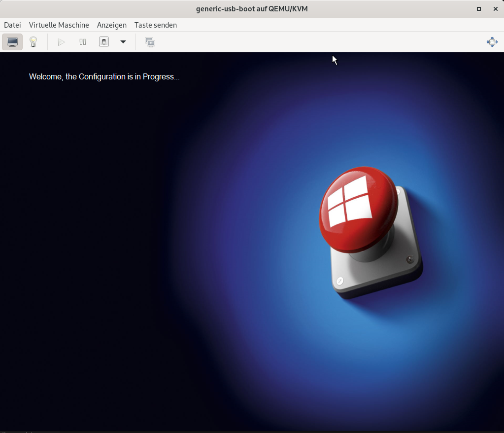Pause the virtual machine
Image resolution: width=504 pixels, height=433 pixels.
(x=83, y=42)
